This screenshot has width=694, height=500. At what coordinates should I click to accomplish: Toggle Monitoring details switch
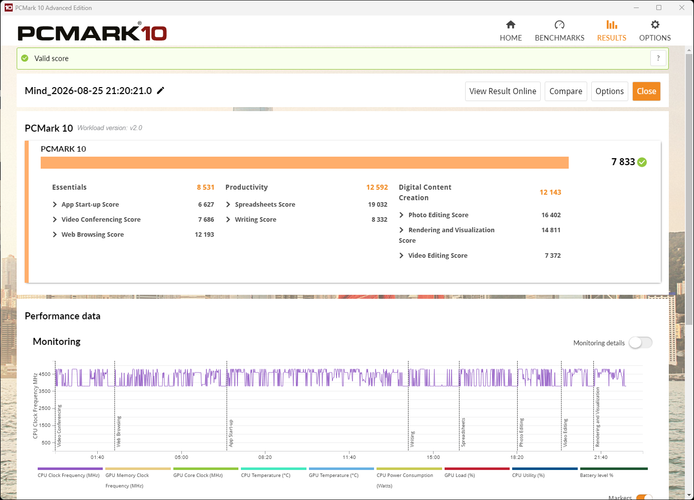click(x=640, y=342)
